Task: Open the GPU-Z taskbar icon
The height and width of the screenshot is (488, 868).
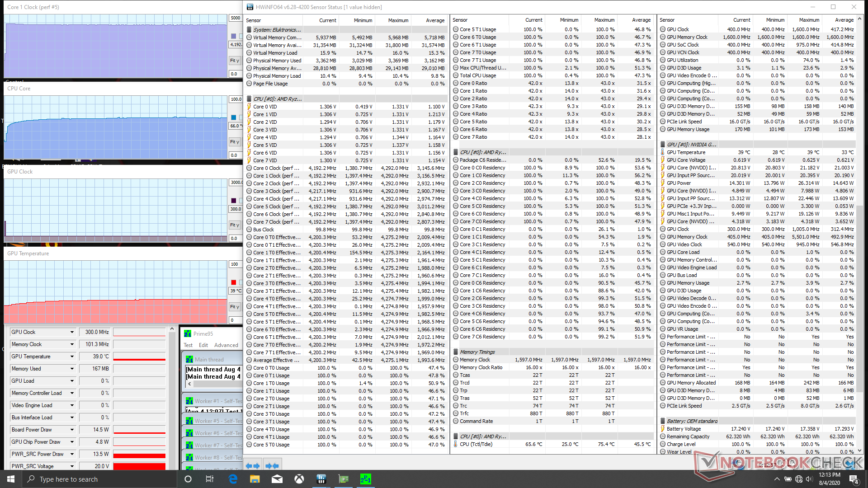Action: pyautogui.click(x=344, y=479)
